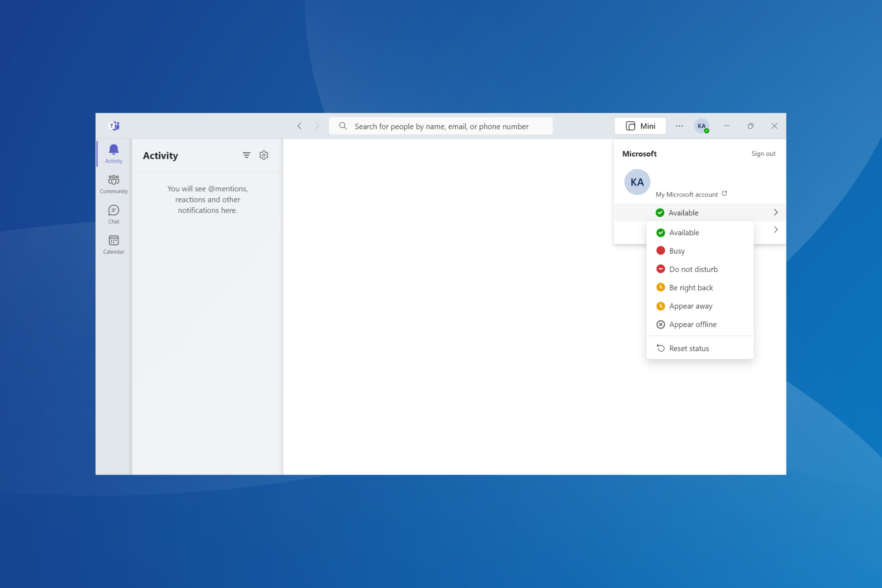The width and height of the screenshot is (882, 588).
Task: Click the search people input field
Action: pyautogui.click(x=441, y=126)
